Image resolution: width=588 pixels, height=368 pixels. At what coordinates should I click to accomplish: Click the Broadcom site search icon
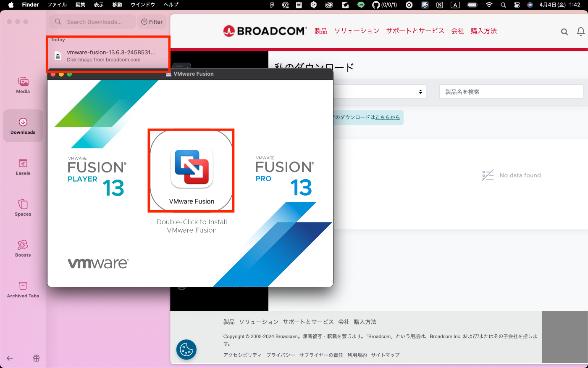[x=564, y=32]
